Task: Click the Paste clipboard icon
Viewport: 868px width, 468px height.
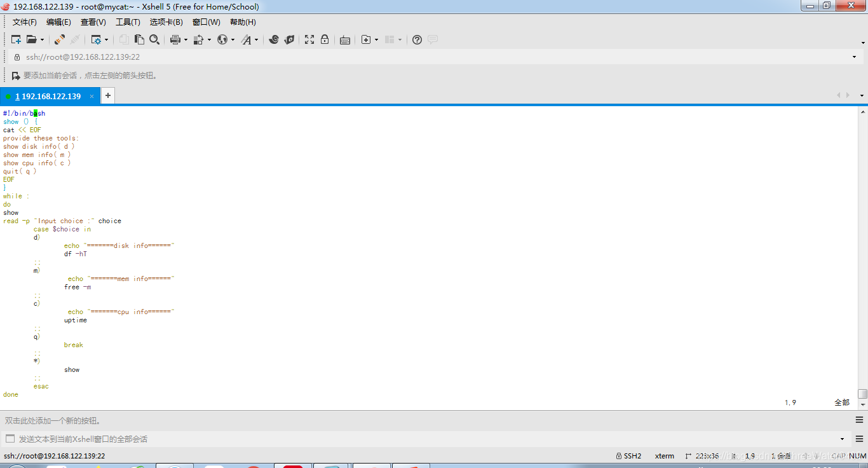Action: pyautogui.click(x=139, y=39)
